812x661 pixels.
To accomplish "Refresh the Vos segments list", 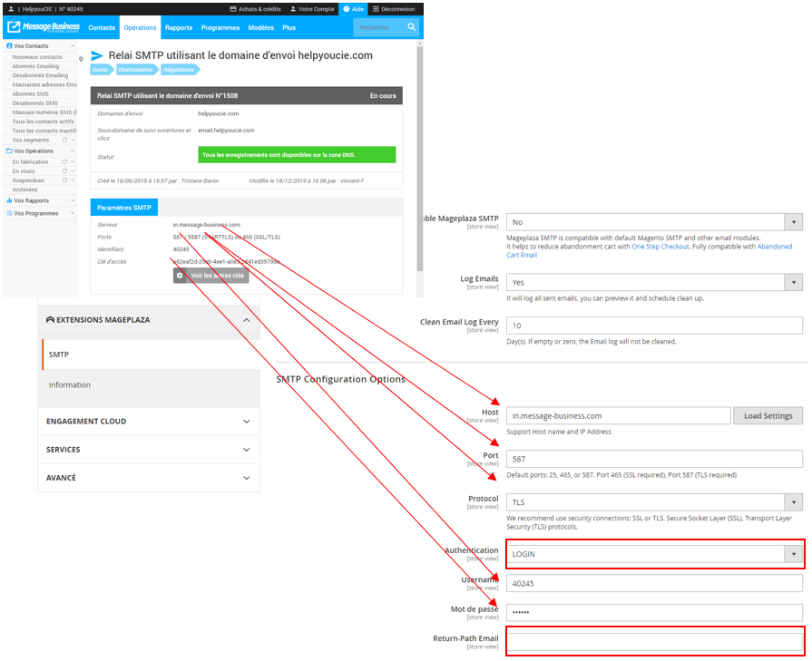I will [x=64, y=140].
